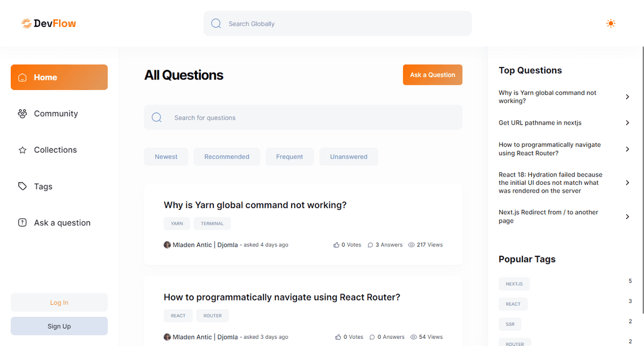Click the NEXTJS popular tag
Viewport: 644px width, 346px height.
514,284
